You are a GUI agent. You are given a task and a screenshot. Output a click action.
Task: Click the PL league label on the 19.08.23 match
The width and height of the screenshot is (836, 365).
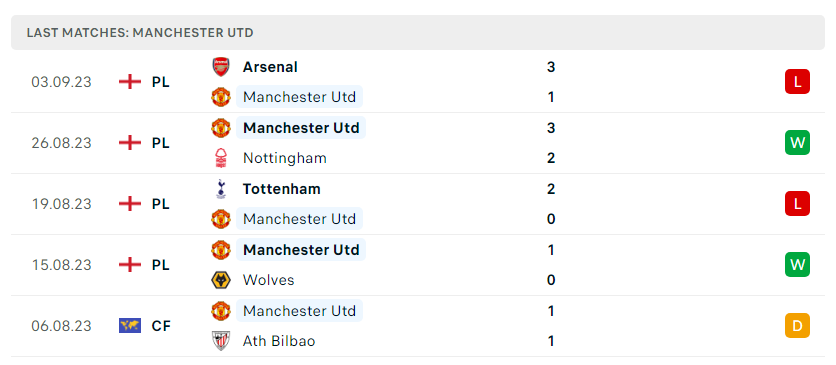tap(160, 204)
